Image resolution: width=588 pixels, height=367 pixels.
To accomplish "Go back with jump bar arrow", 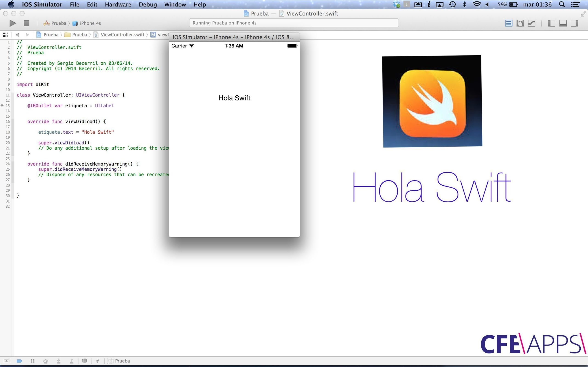I will tap(17, 35).
